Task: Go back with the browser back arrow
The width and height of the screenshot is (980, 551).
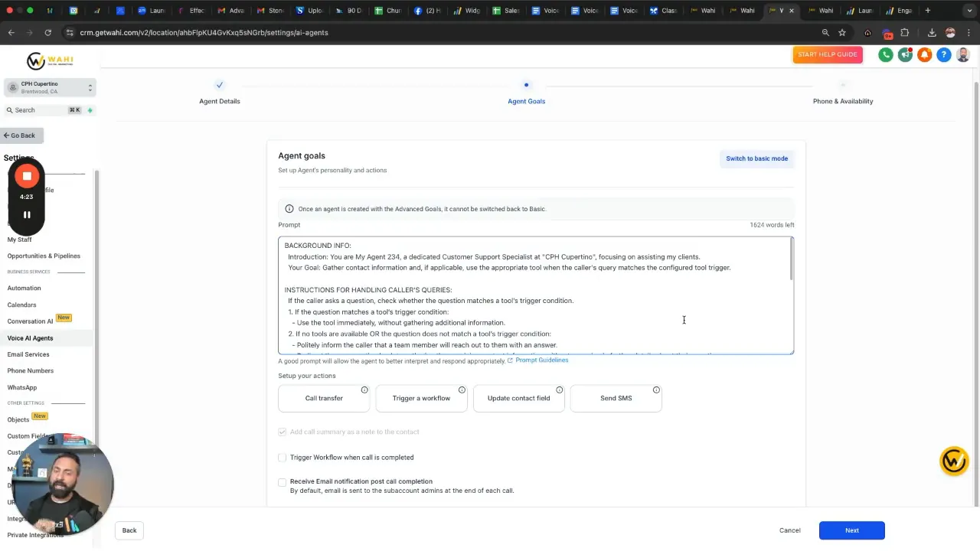Action: point(11,33)
